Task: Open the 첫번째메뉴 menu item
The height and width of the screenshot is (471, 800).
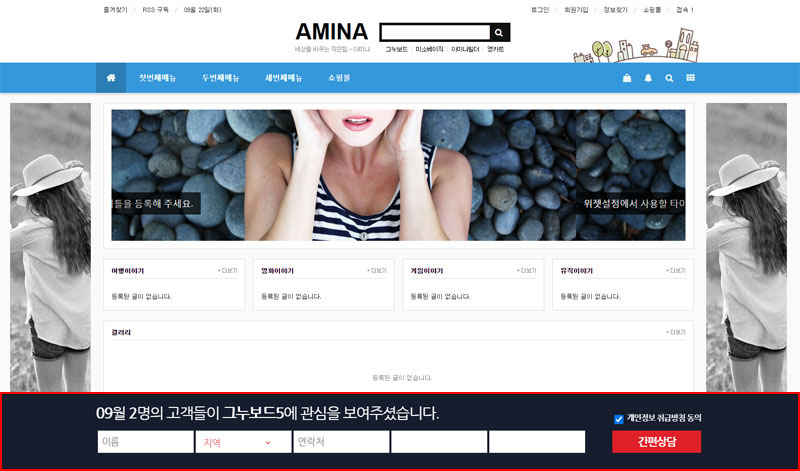Action: (157, 78)
